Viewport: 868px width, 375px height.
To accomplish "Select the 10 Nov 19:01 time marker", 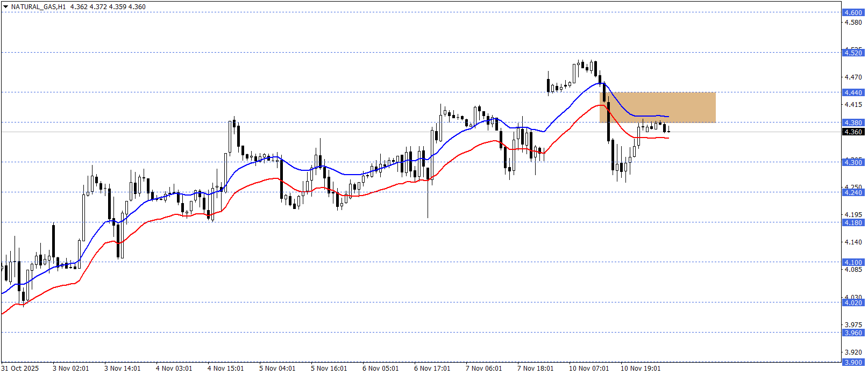I will [x=640, y=368].
